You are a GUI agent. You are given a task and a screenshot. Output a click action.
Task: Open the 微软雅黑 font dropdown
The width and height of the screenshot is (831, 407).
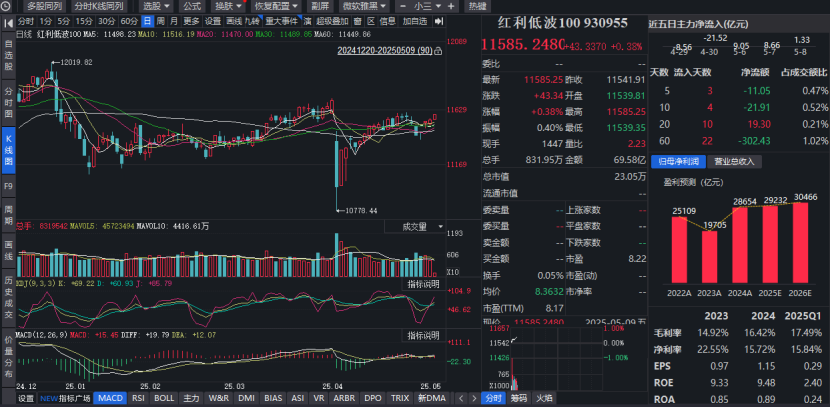pos(364,6)
